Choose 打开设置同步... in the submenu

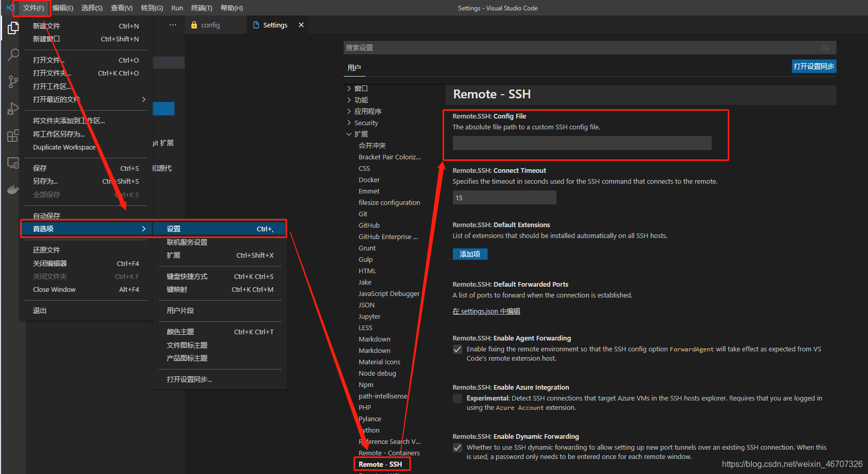[219, 379]
